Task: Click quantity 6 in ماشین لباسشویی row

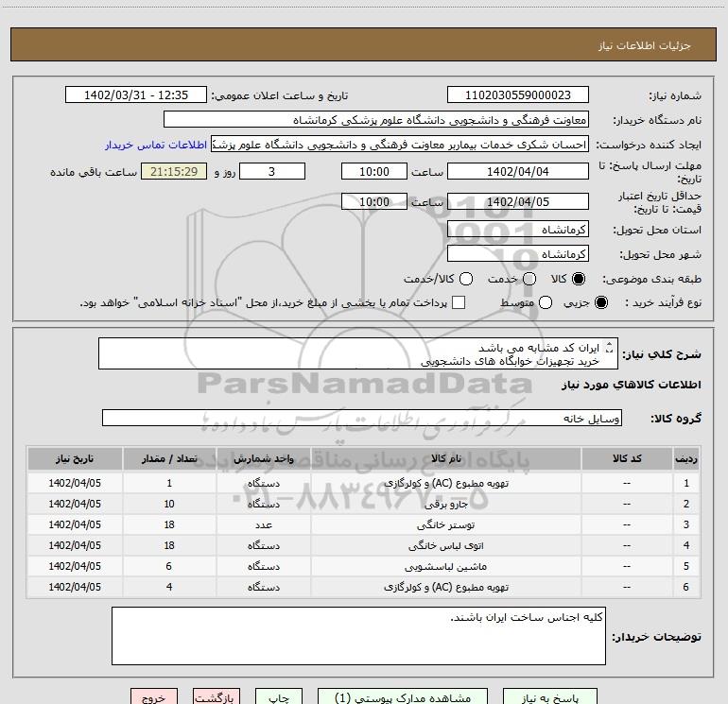Action: pyautogui.click(x=169, y=566)
